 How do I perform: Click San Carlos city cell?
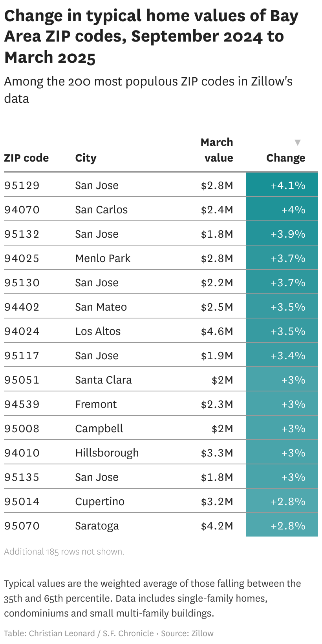click(101, 210)
